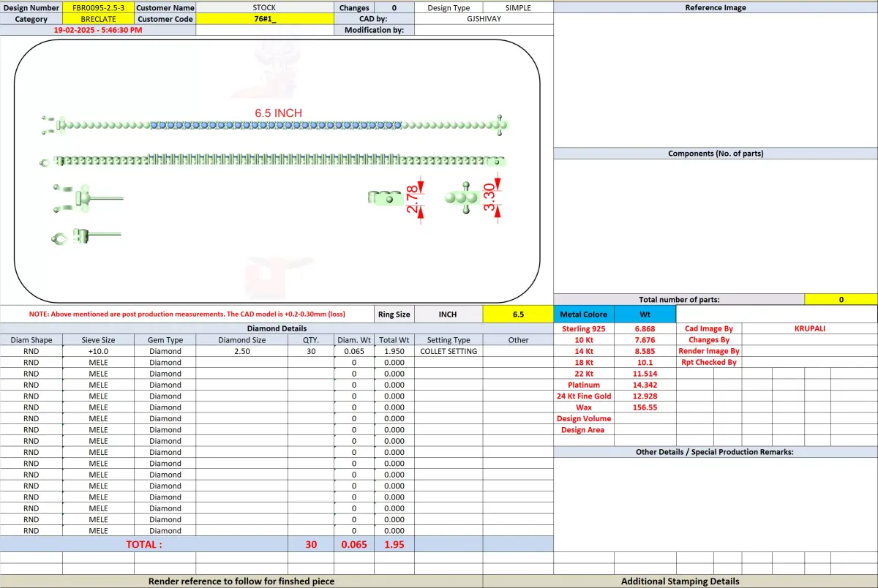
Task: Select the QTY. column header
Action: pyautogui.click(x=310, y=340)
